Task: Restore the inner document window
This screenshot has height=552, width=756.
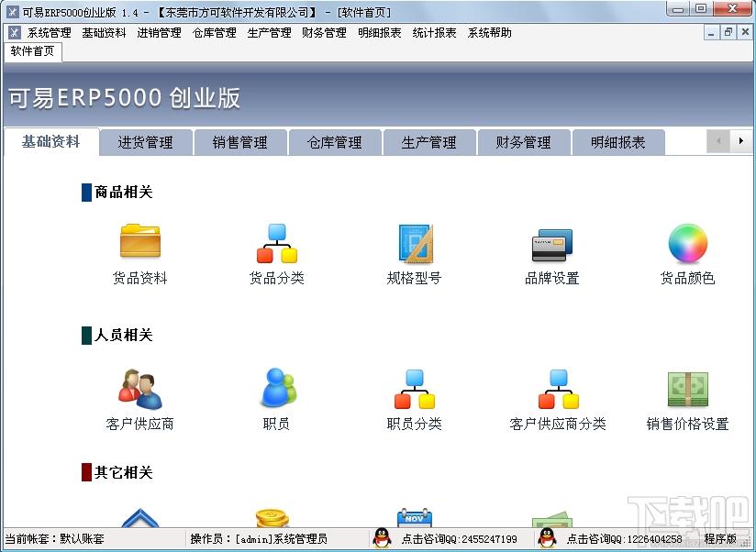Action: click(728, 32)
